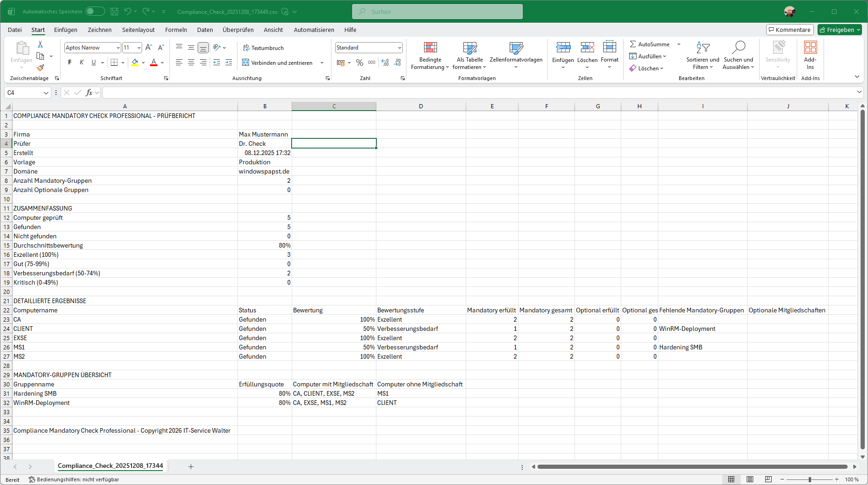Click the Kommentare button
The image size is (868, 485).
789,30
